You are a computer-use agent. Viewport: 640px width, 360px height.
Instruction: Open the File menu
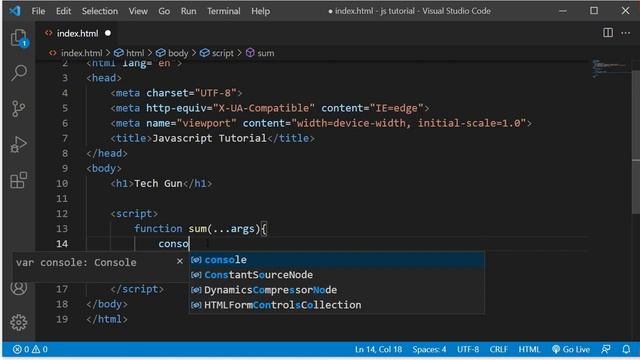[38, 11]
